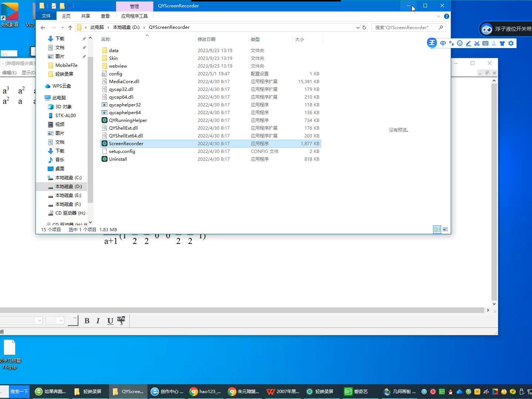
Task: Toggle underline formatting in editor window
Action: click(x=110, y=321)
